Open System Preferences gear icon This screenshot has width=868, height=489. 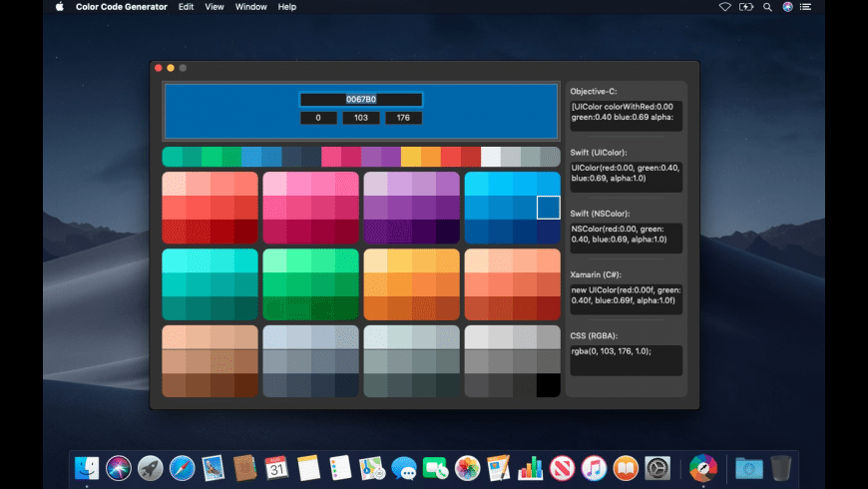tap(657, 468)
